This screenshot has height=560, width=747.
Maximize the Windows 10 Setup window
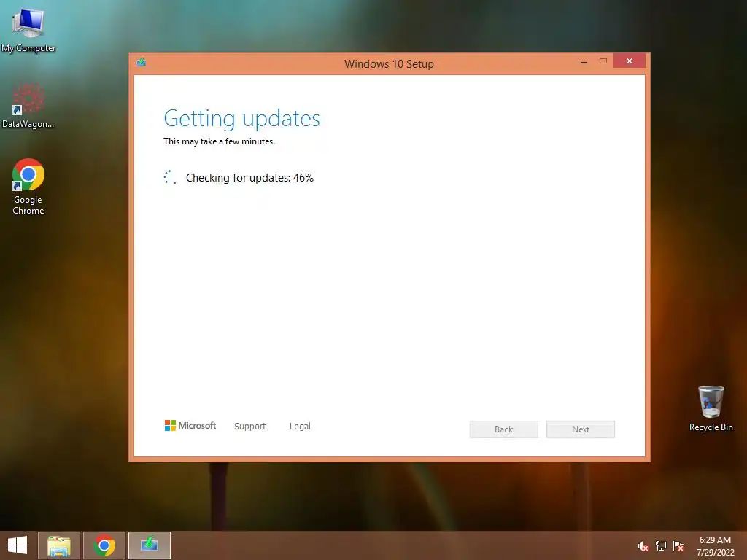click(603, 61)
